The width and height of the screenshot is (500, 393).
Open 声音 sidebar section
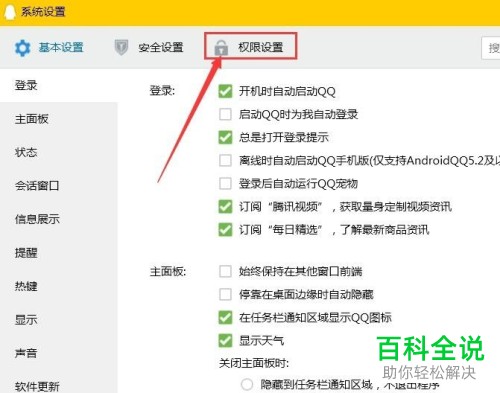[x=26, y=353]
